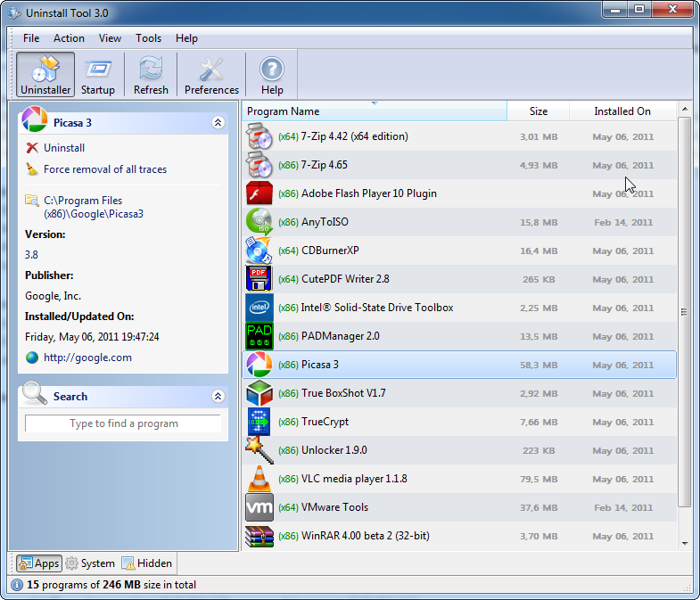
Task: Click the Adobe Flash Player icon
Action: tap(259, 193)
